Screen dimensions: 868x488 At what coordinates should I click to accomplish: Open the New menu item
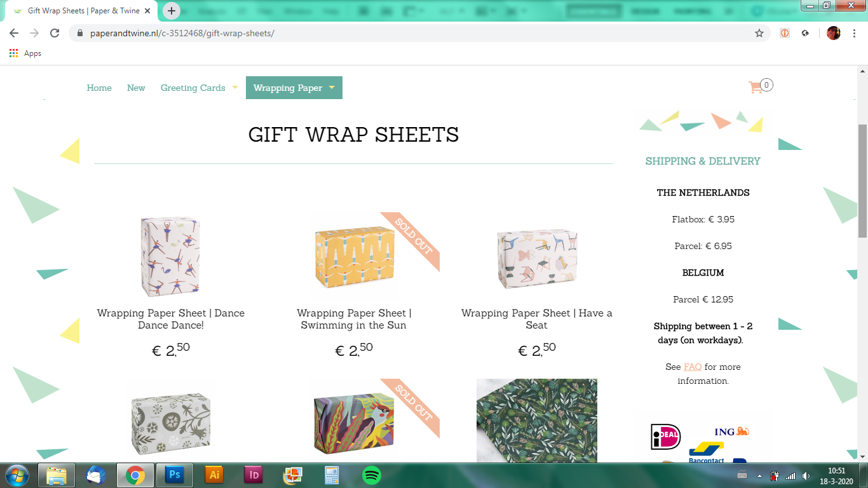tap(136, 88)
